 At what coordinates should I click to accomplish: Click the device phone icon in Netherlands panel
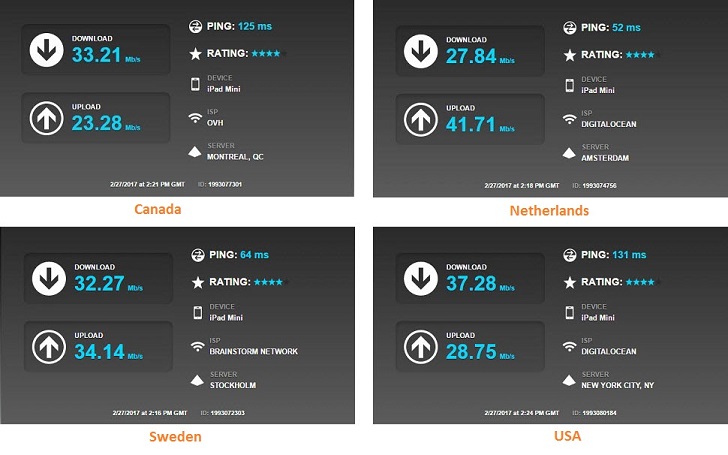coord(570,85)
